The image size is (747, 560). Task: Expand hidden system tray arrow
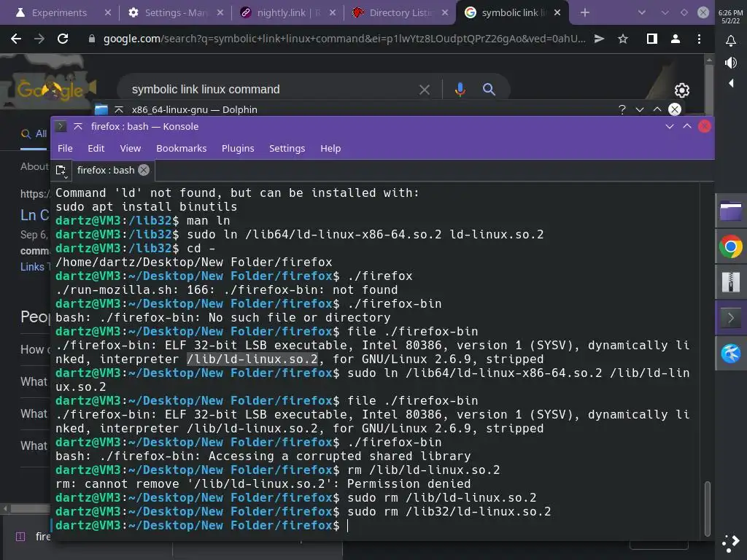pyautogui.click(x=731, y=83)
